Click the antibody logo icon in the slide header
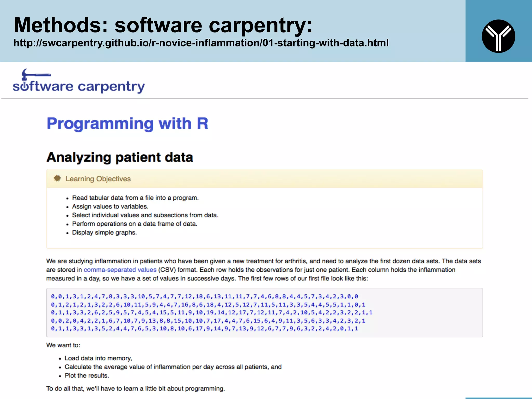This screenshot has height=399, width=532. tap(498, 36)
